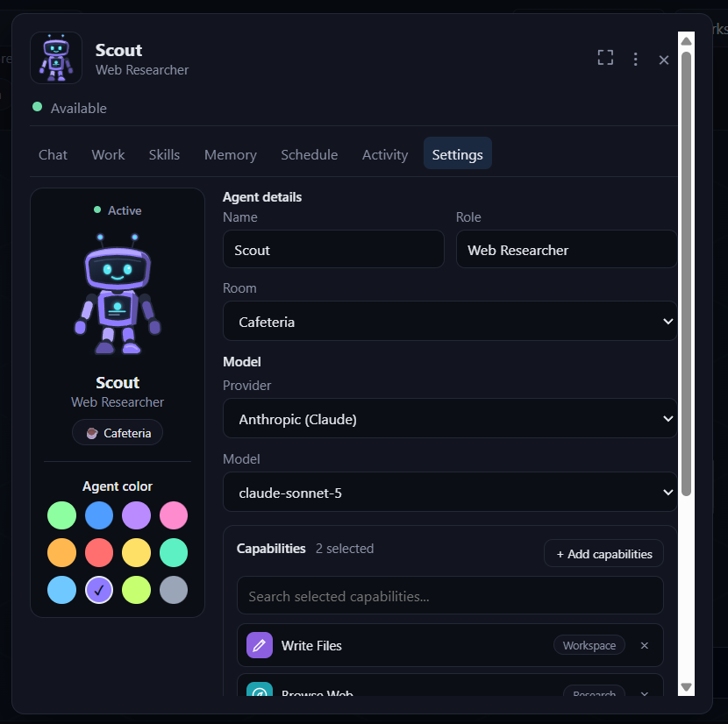Click the Cafeteria room badge
728x724 pixels.
coord(118,433)
